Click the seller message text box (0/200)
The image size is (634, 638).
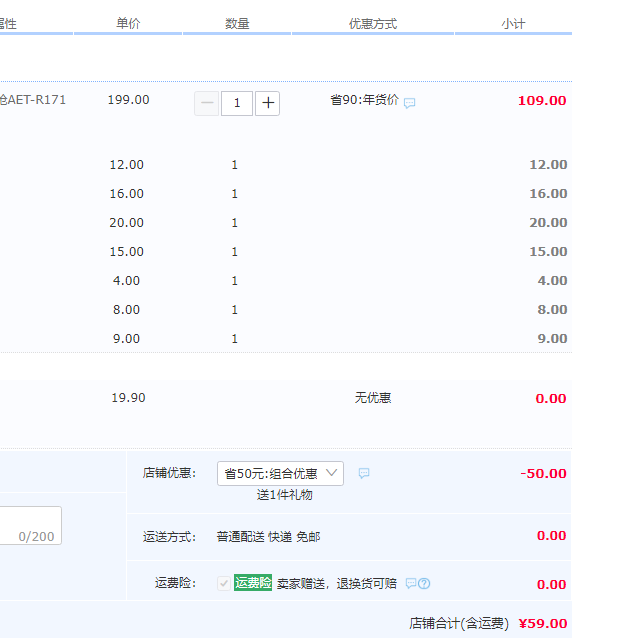[x=30, y=525]
